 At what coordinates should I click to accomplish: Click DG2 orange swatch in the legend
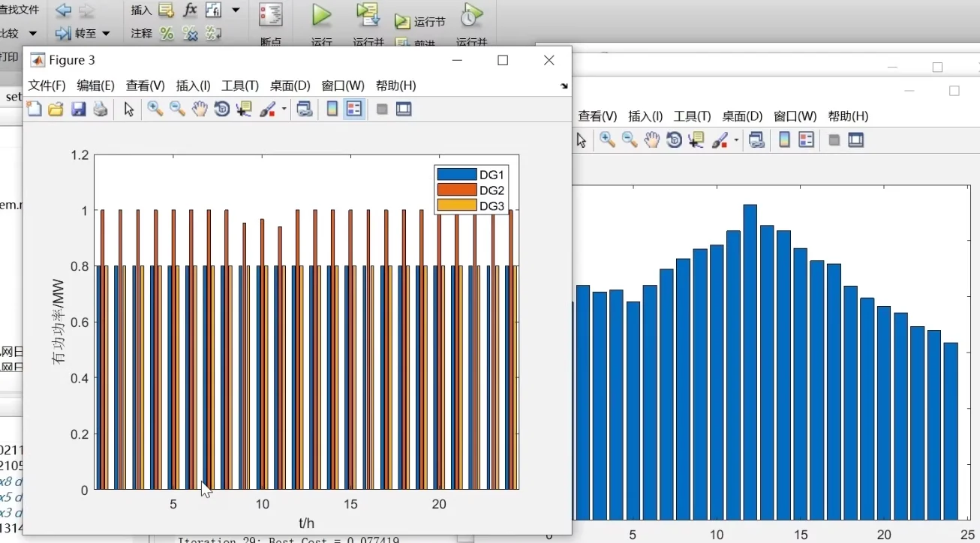click(457, 190)
